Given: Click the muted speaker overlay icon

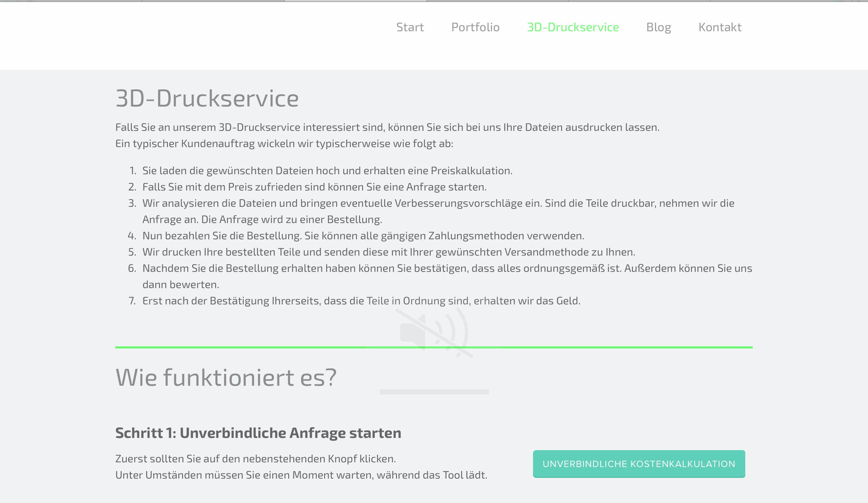Looking at the screenshot, I should [x=434, y=333].
